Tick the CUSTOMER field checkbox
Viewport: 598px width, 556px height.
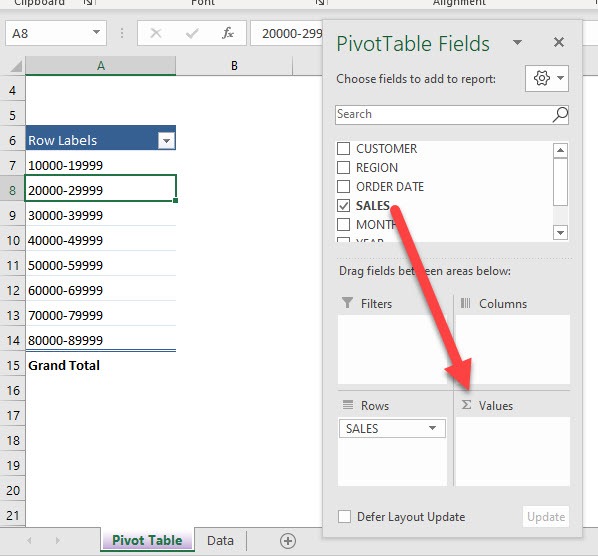(x=343, y=148)
